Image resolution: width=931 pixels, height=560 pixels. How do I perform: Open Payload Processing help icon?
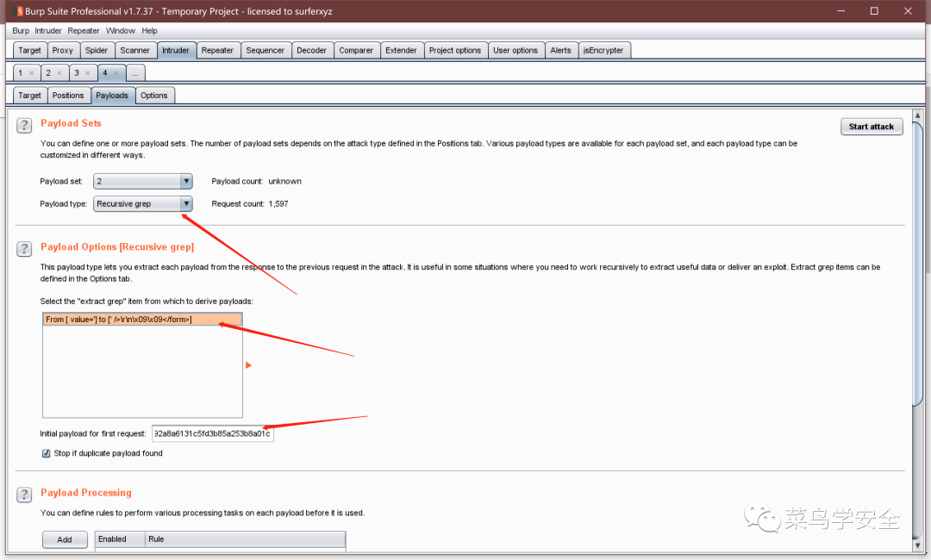tap(24, 495)
